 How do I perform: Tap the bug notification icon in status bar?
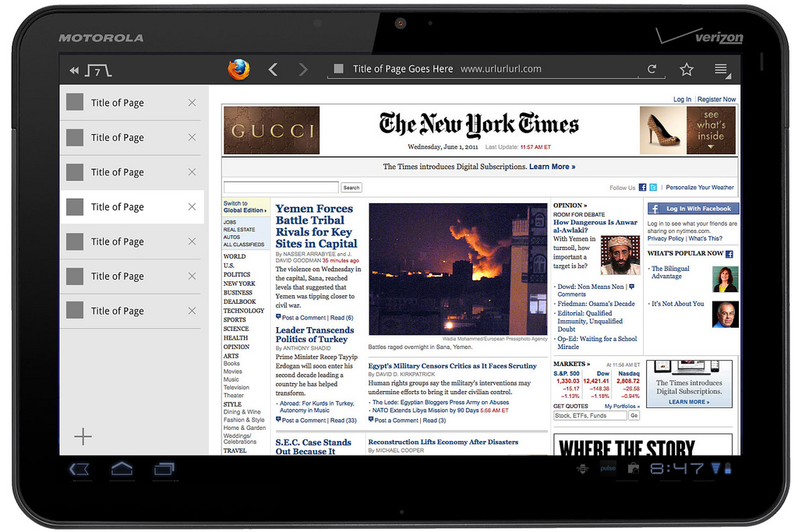point(583,468)
